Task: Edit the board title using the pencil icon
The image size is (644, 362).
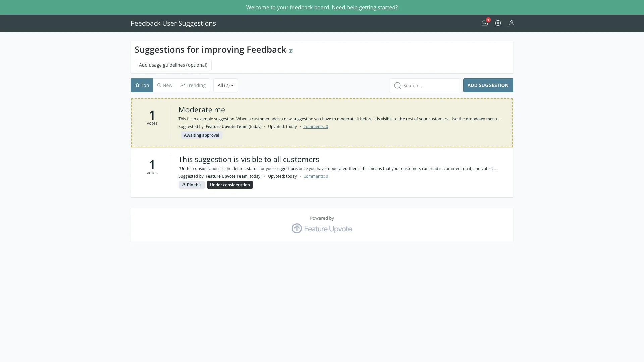Action: click(x=290, y=51)
